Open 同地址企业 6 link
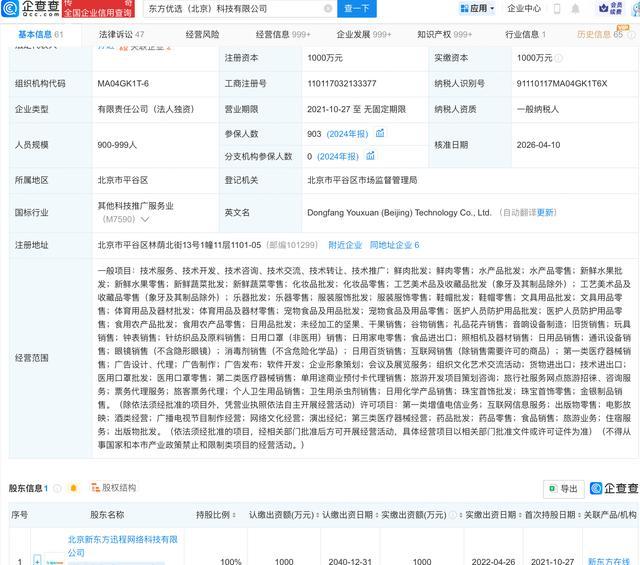 pyautogui.click(x=394, y=245)
